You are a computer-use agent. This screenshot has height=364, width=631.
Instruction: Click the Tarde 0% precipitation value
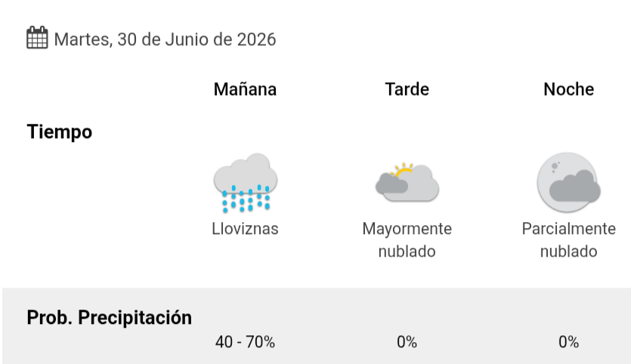coord(407,342)
